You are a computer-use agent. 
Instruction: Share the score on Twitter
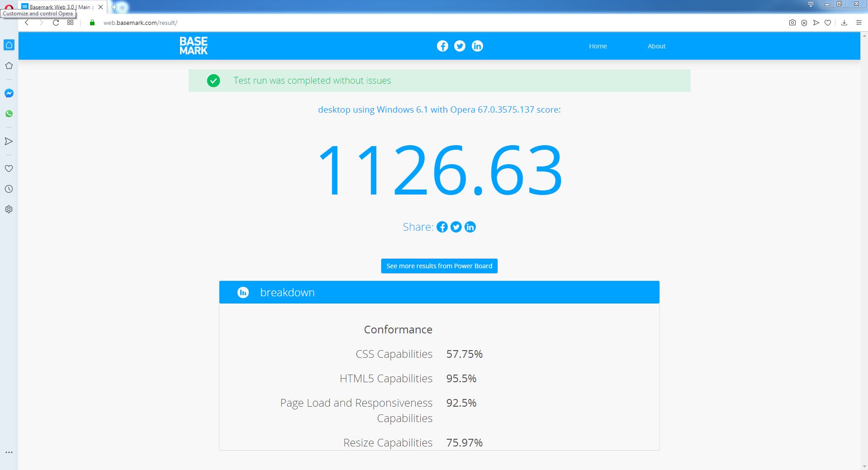(x=456, y=227)
